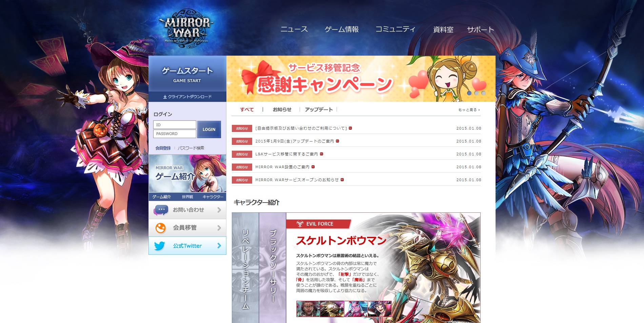
Task: Select the third character portrait with blue hair
Action: [356, 309]
